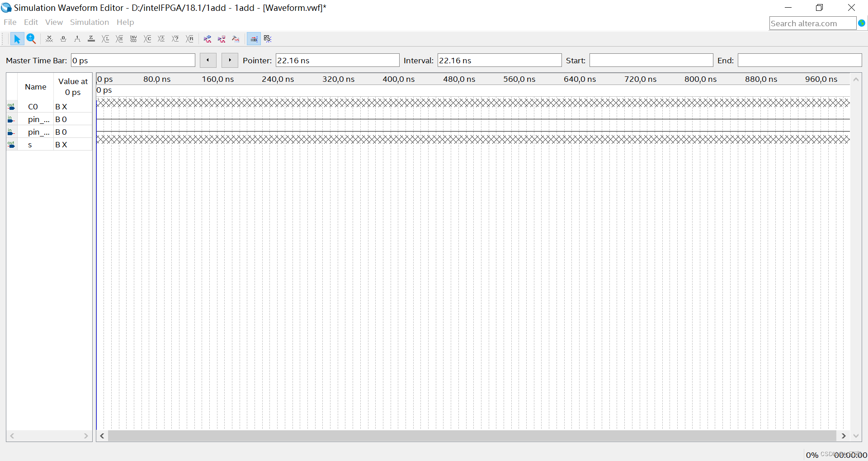
Task: Click the Start time field
Action: pos(651,61)
